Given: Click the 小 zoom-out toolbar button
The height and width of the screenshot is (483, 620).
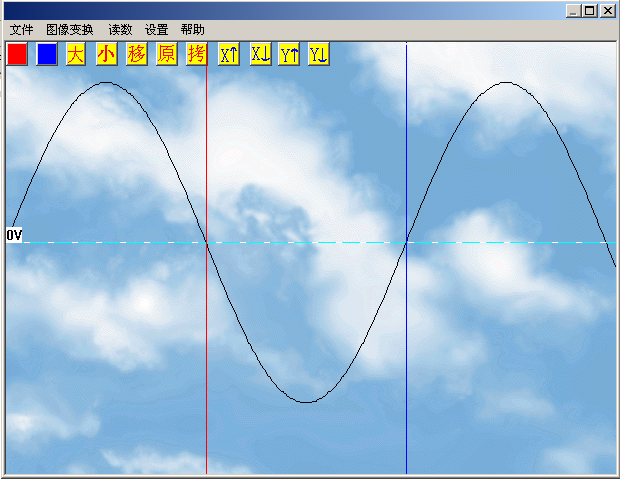Looking at the screenshot, I should click(107, 54).
